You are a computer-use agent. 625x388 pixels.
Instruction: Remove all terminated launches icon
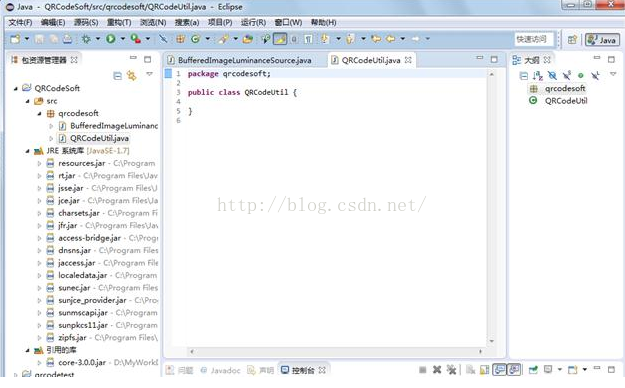click(451, 370)
